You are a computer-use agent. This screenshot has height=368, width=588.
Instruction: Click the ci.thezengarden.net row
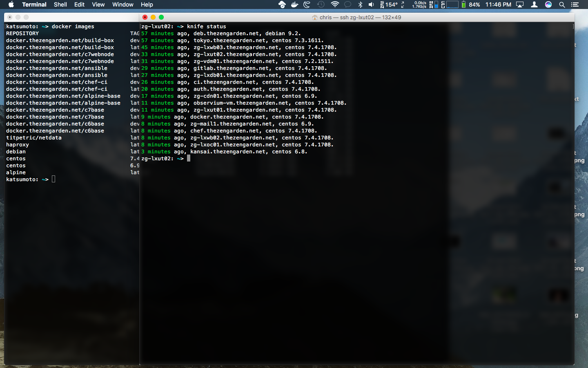[227, 82]
